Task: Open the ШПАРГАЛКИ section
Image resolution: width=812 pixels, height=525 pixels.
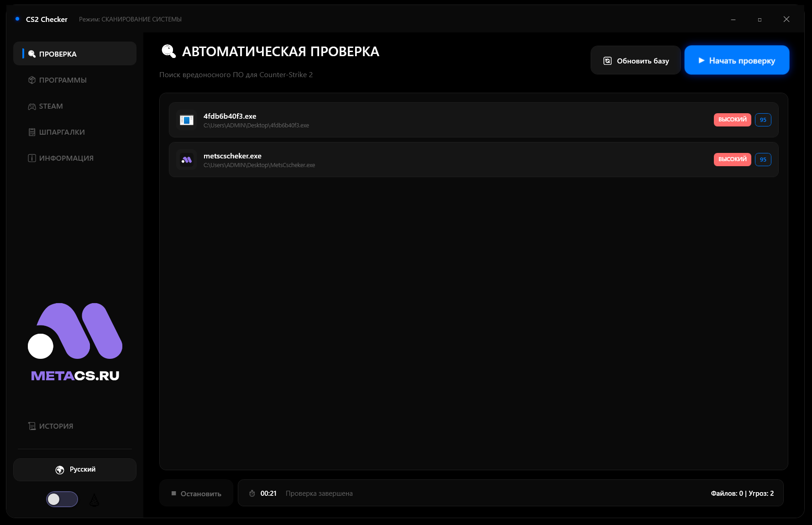Action: point(62,132)
